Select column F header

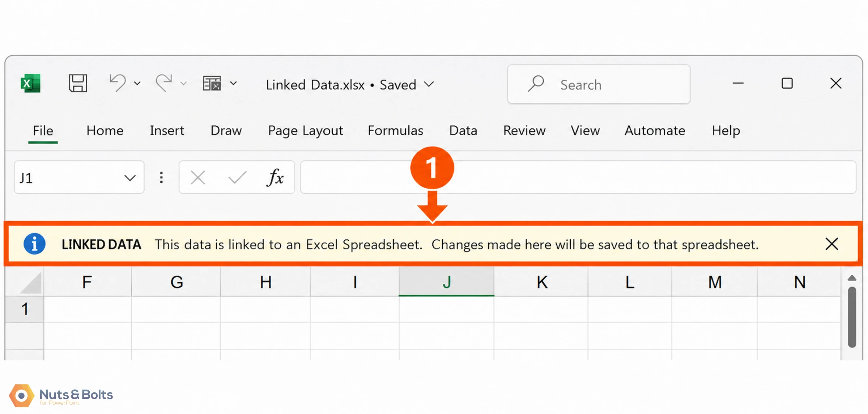pos(88,282)
